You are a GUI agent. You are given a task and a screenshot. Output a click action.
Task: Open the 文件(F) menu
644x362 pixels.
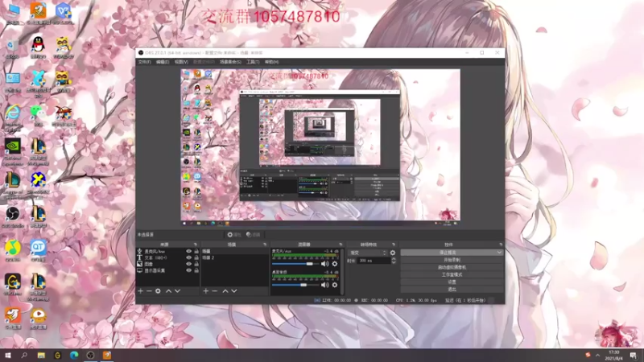(144, 62)
